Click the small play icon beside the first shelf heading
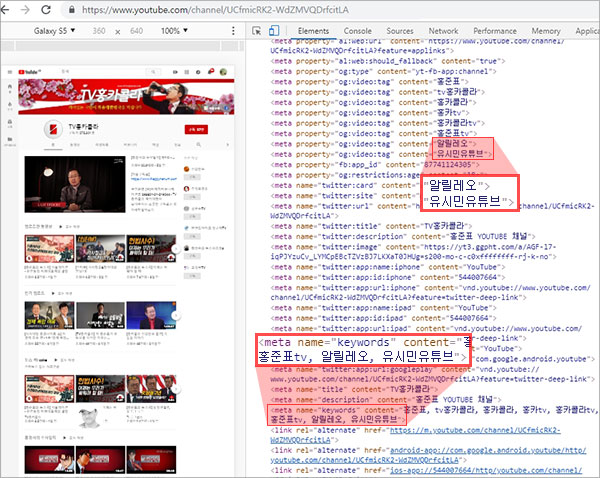The image size is (600, 478). pyautogui.click(x=60, y=227)
